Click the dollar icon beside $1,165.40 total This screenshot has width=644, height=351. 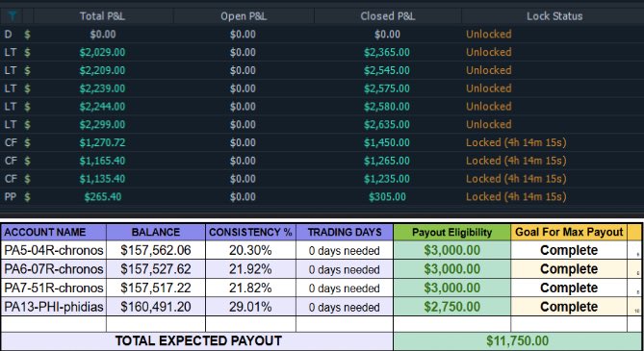(27, 161)
